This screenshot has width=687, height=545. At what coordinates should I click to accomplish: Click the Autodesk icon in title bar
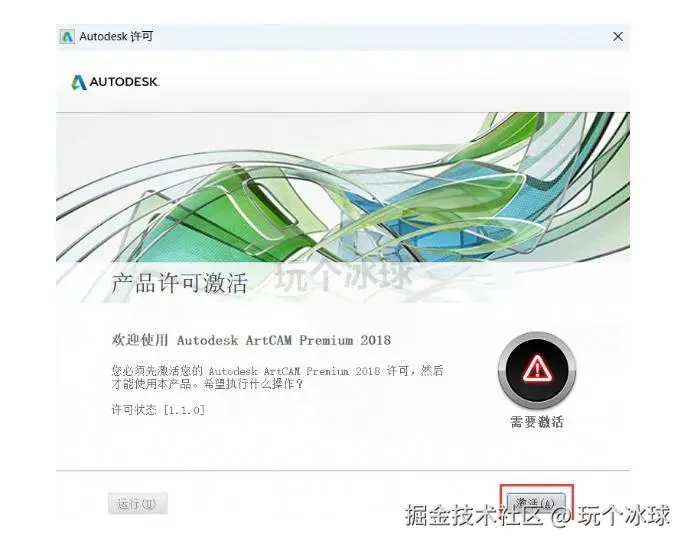tap(67, 36)
